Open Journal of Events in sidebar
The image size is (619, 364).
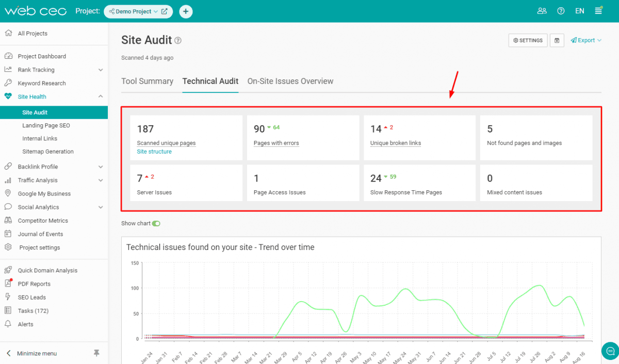(x=41, y=234)
